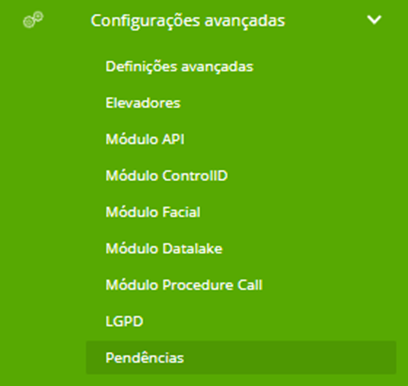Screen dimensions: 408x386
Task: Click the Pendências row's darker green background
Action: point(241,357)
